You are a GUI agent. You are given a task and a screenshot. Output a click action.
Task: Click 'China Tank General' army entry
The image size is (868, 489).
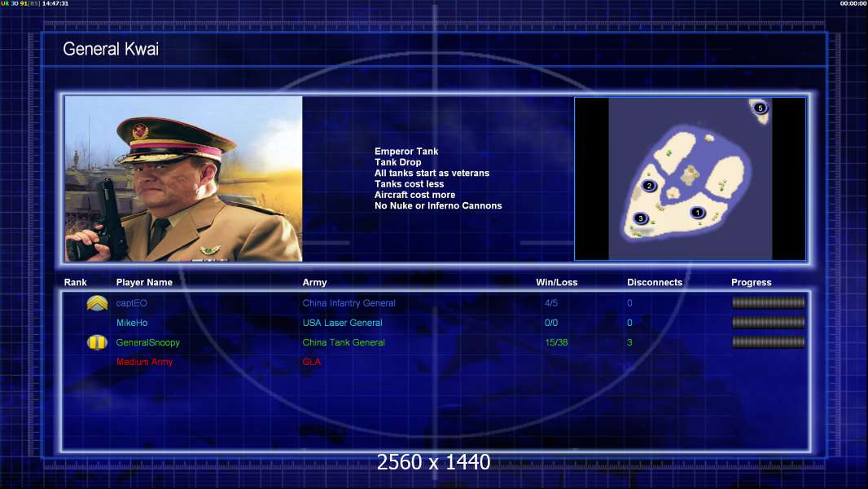[x=344, y=343]
